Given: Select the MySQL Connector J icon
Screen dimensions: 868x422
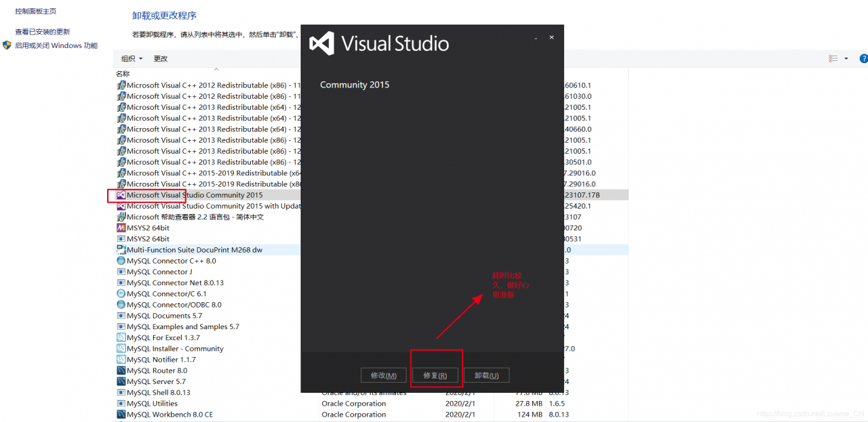Looking at the screenshot, I should coord(121,272).
